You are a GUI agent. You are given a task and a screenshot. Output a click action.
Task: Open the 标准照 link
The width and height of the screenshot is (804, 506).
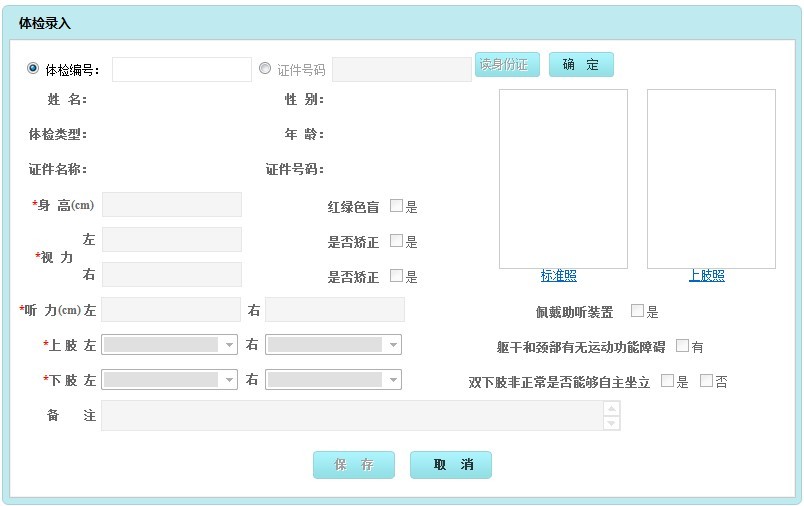558,276
